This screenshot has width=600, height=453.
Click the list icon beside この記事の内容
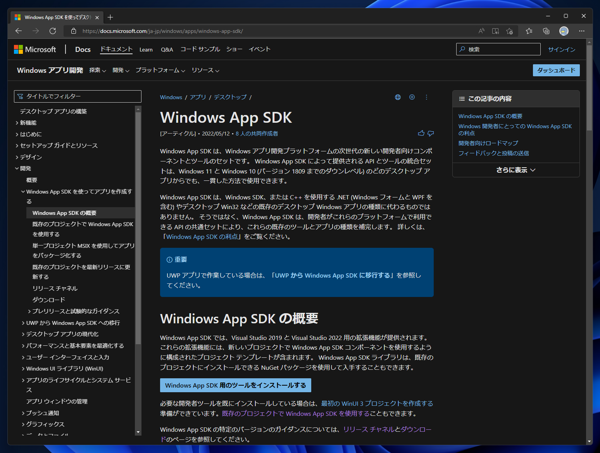tap(462, 99)
